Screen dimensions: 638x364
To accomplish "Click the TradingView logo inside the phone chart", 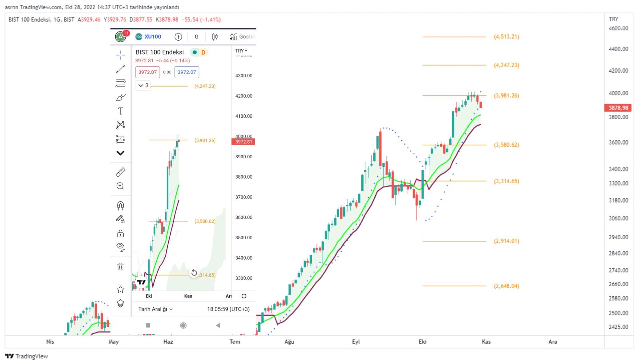I will tap(142, 282).
